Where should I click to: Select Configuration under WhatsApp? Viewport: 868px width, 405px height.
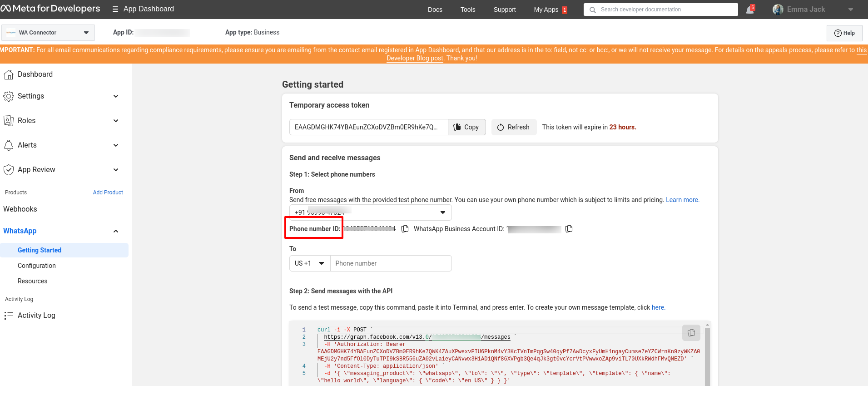point(37,266)
